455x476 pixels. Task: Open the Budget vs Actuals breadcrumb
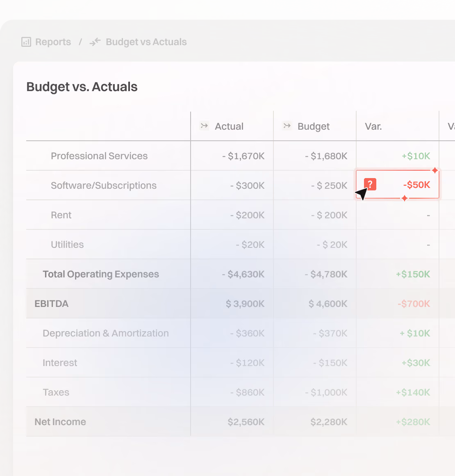(146, 42)
